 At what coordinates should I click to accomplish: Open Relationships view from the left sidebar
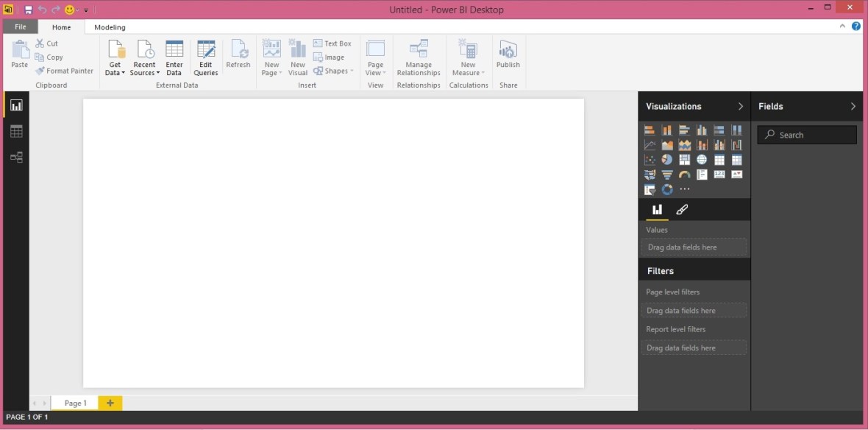click(16, 157)
